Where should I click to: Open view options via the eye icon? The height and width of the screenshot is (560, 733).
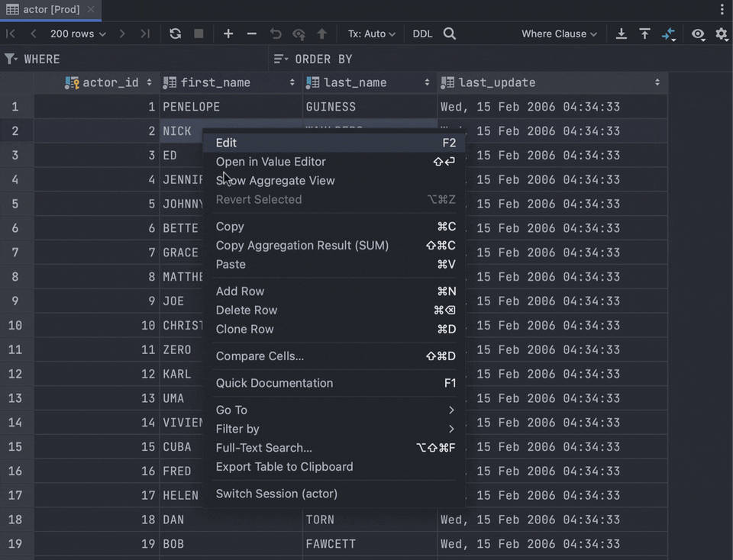click(697, 34)
